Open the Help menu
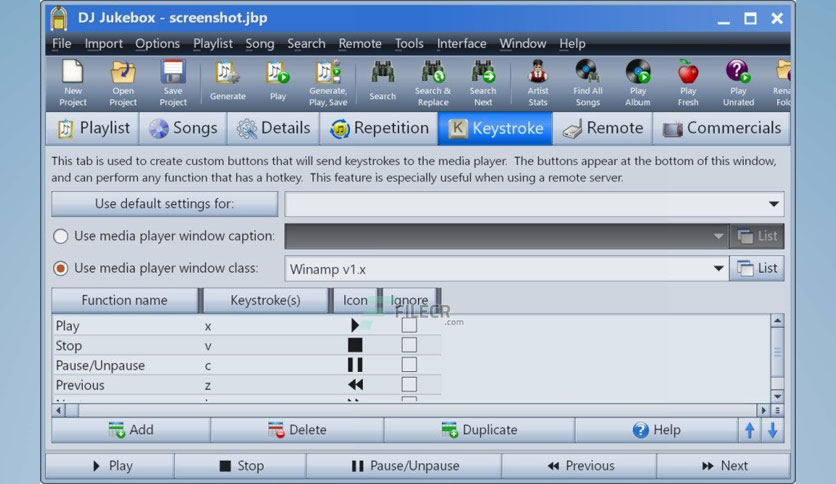Image resolution: width=836 pixels, height=484 pixels. pyautogui.click(x=572, y=44)
